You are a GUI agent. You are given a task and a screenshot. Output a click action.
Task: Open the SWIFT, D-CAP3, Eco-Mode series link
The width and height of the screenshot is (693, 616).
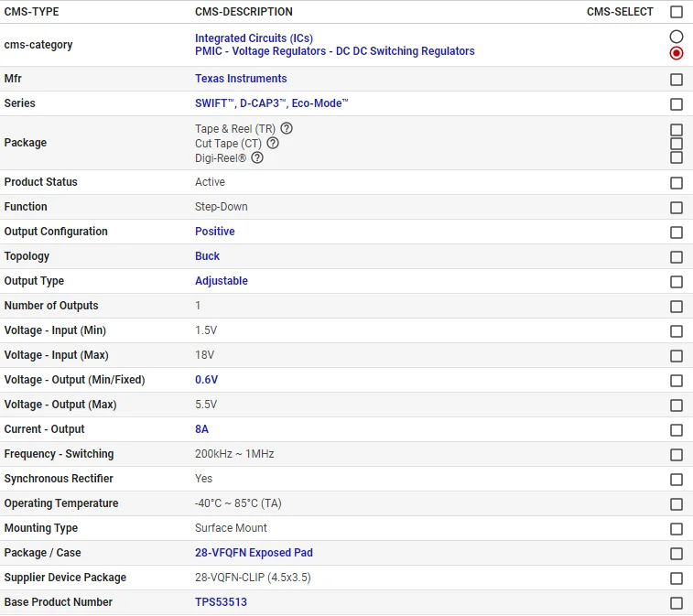tap(272, 103)
